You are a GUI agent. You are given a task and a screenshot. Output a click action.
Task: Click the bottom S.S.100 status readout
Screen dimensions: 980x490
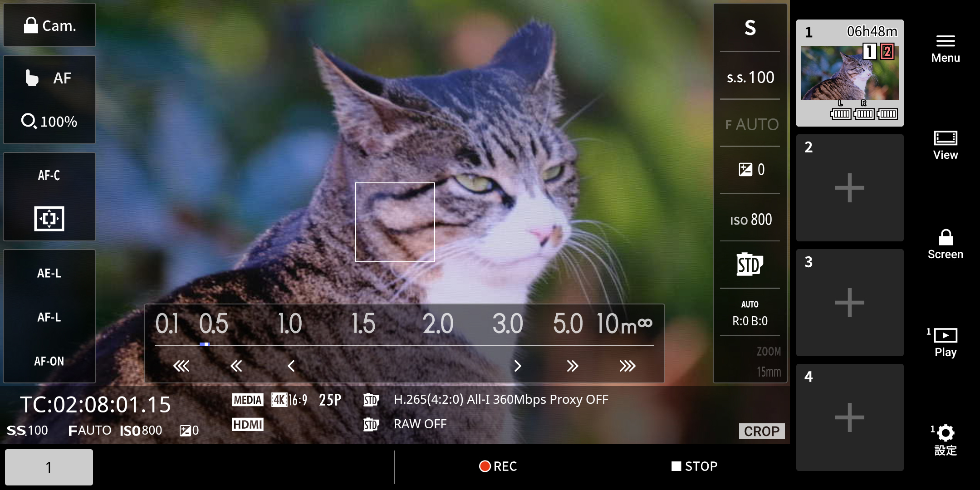pos(27,430)
